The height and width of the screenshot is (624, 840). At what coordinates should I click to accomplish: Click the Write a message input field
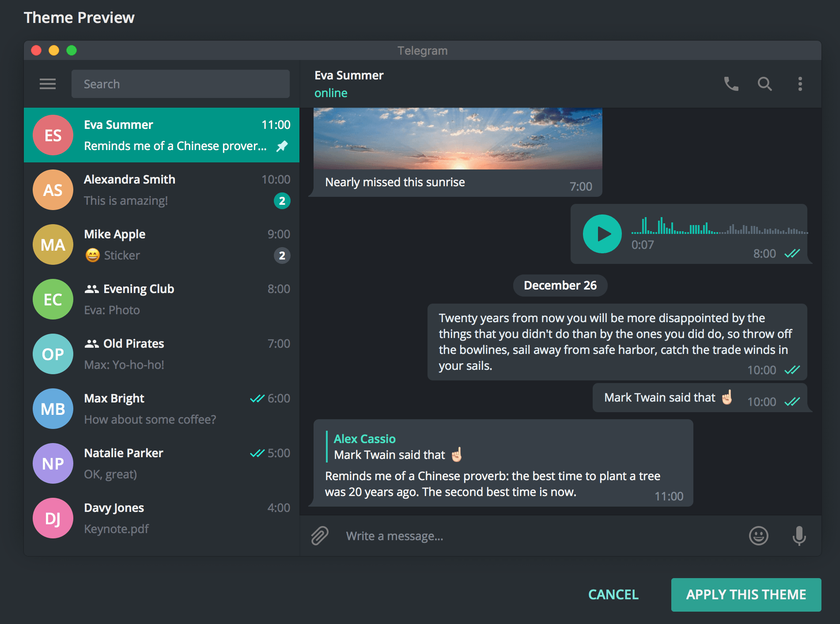[x=486, y=536]
